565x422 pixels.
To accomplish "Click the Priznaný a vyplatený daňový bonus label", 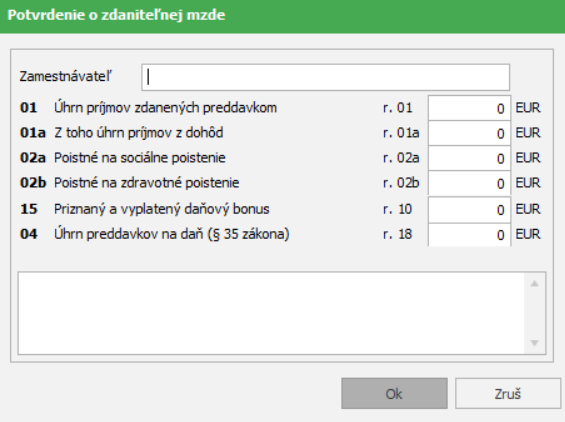I will (x=161, y=209).
